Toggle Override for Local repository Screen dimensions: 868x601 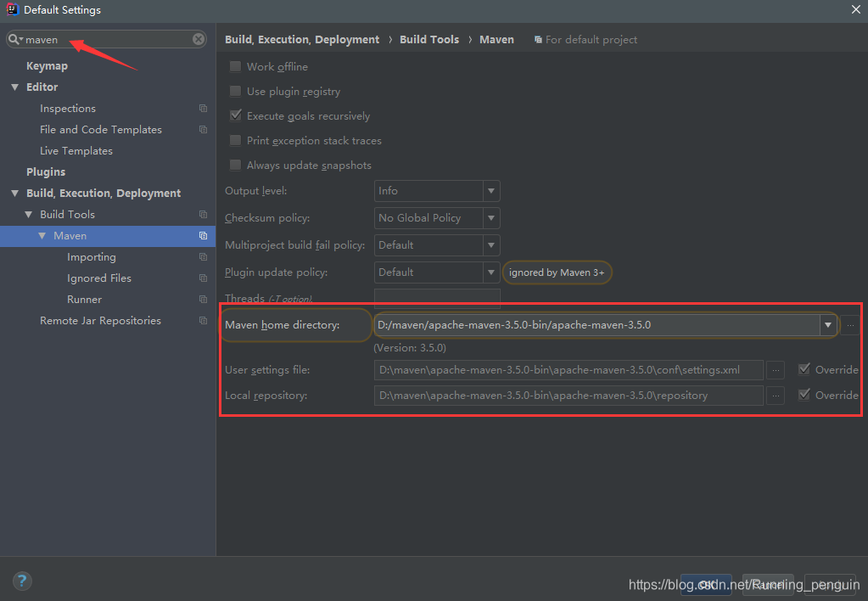coord(804,395)
